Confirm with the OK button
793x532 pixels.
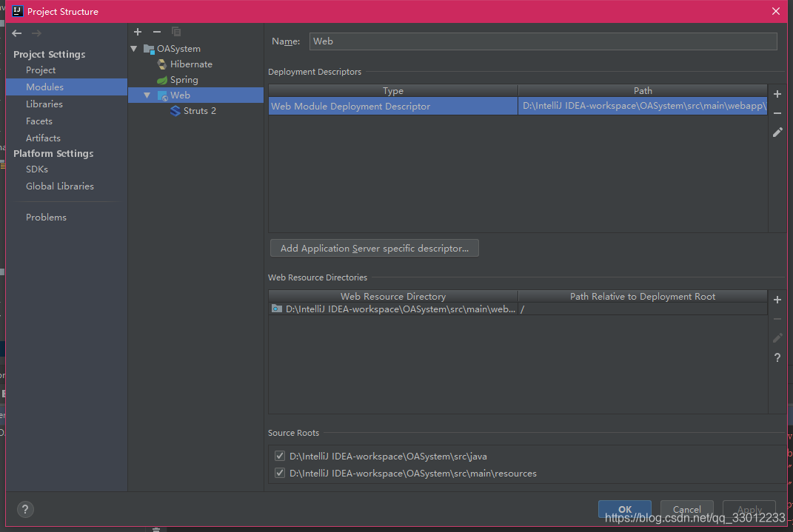tap(625, 509)
